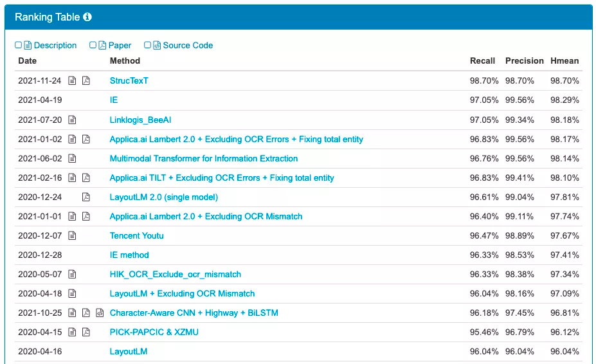Open the plain LayoutLM link dated 2020-04-16
Screen dimensions: 596x364
[x=129, y=351]
